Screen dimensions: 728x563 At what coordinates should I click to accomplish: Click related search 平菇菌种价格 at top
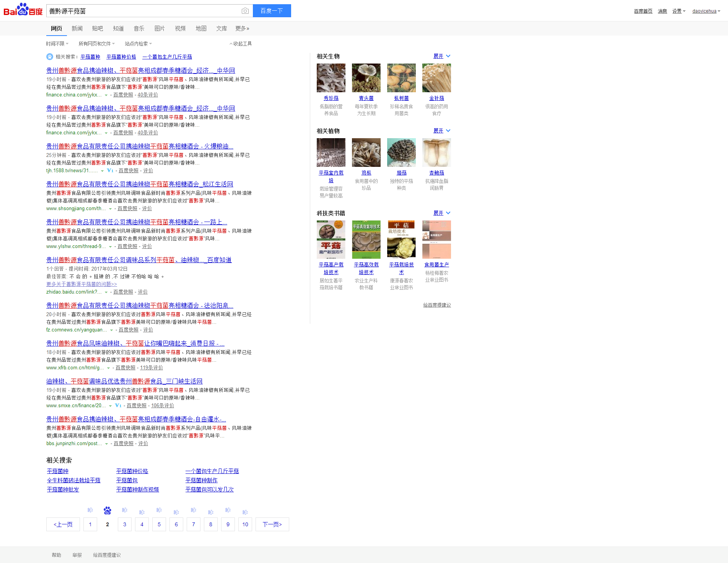(x=121, y=57)
